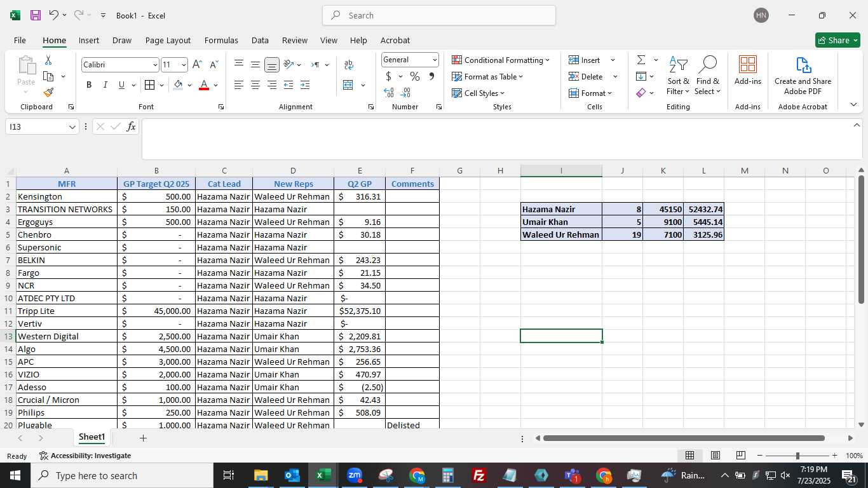Toggle bottom align for cells

272,64
